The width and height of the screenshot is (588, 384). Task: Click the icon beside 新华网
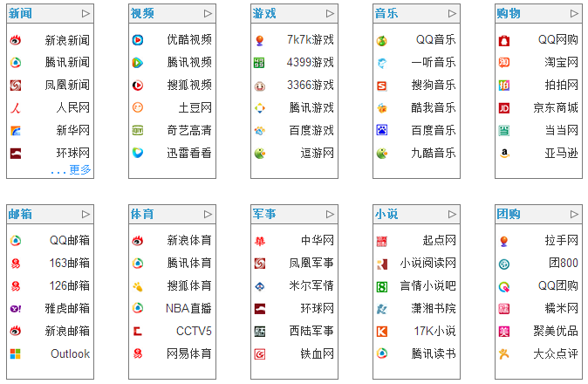[x=16, y=131]
